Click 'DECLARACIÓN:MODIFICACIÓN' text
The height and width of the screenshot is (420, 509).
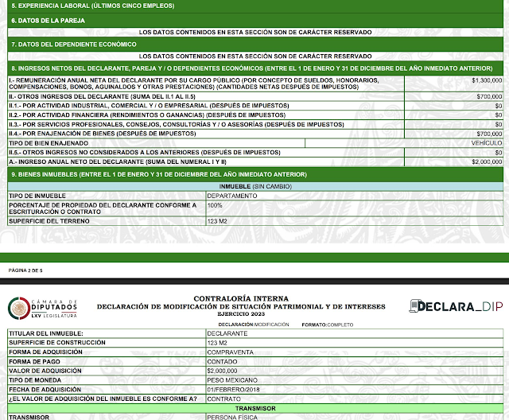(254, 325)
